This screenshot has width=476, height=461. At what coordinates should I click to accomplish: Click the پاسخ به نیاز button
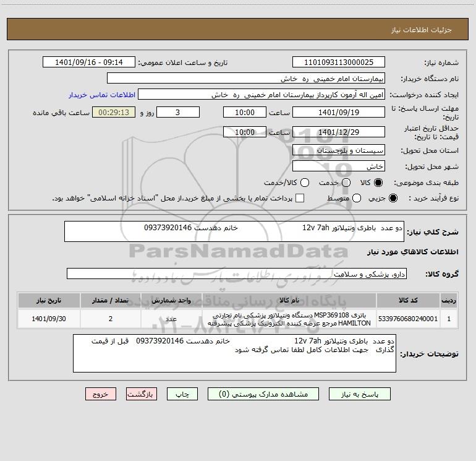point(360,394)
